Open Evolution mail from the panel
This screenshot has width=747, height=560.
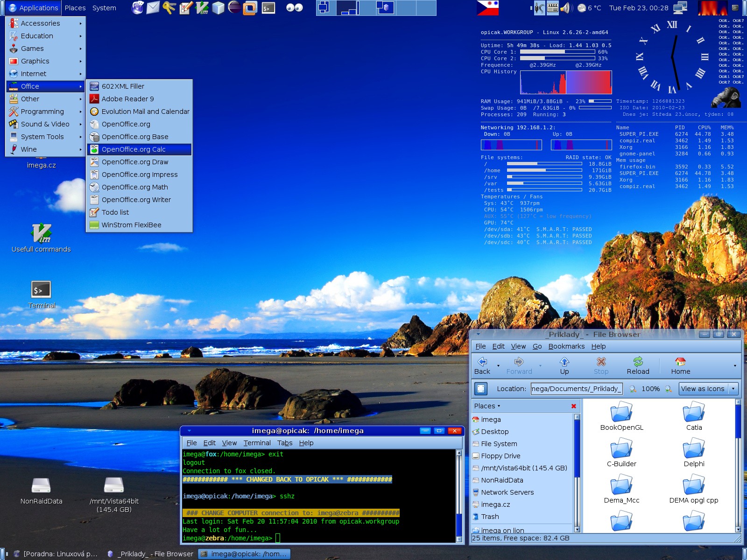click(x=151, y=8)
